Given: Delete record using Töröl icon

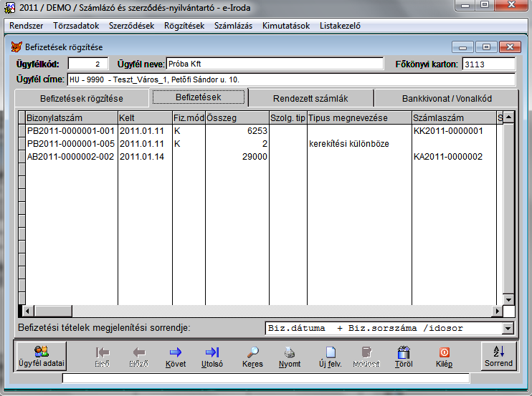Looking at the screenshot, I should (403, 355).
